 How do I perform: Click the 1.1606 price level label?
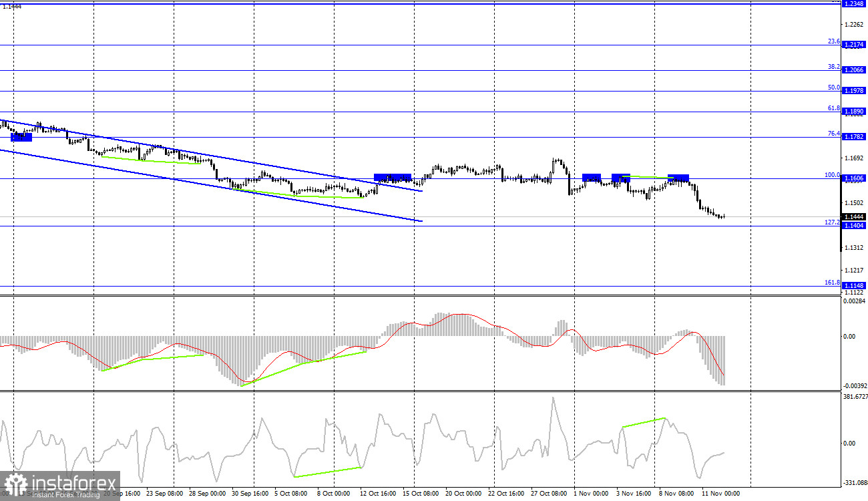[854, 178]
